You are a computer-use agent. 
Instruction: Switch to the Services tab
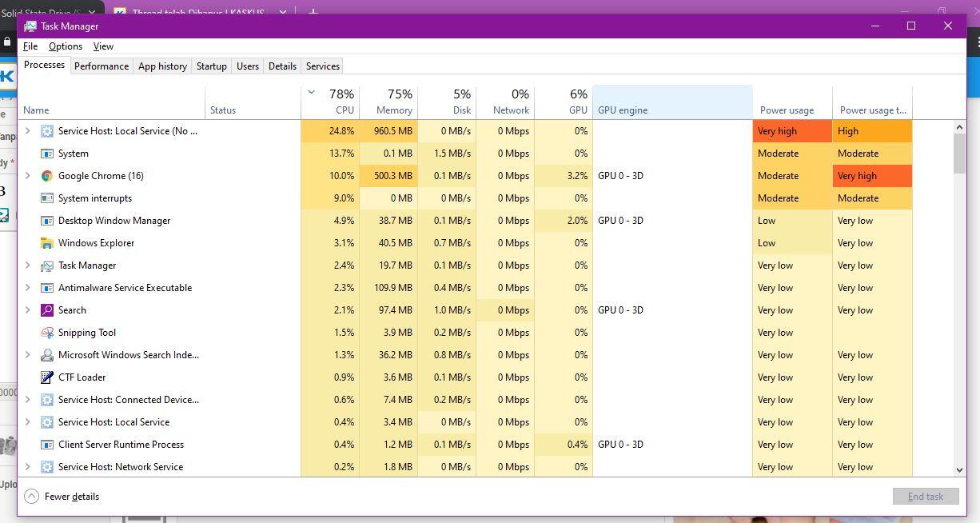point(323,66)
